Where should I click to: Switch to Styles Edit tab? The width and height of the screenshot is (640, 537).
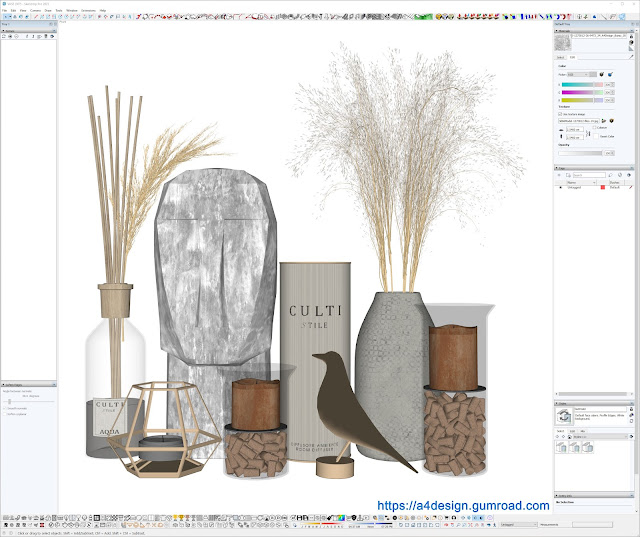click(x=572, y=431)
